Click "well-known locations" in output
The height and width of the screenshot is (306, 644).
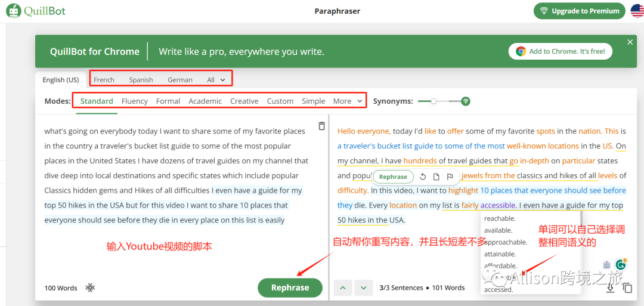pos(543,146)
